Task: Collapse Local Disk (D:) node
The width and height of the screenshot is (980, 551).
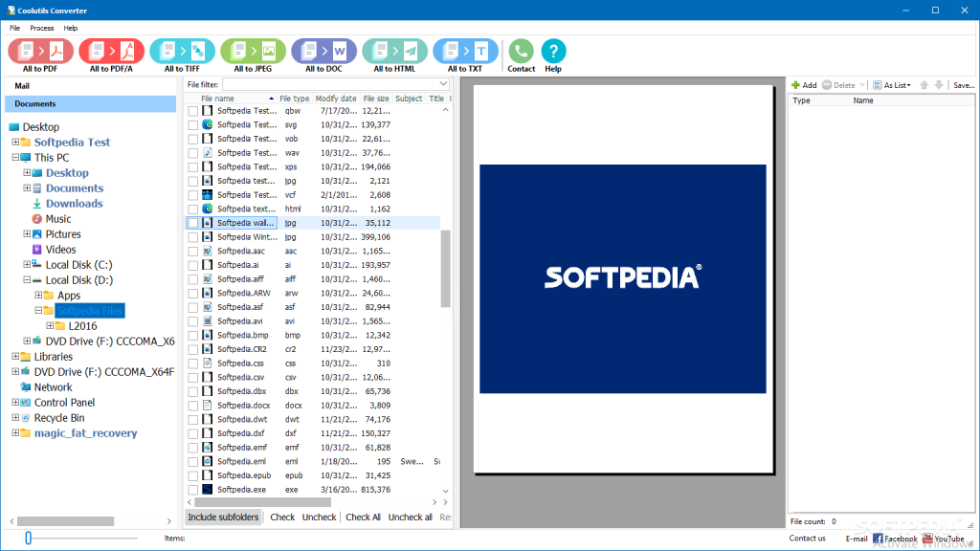Action: tap(27, 280)
